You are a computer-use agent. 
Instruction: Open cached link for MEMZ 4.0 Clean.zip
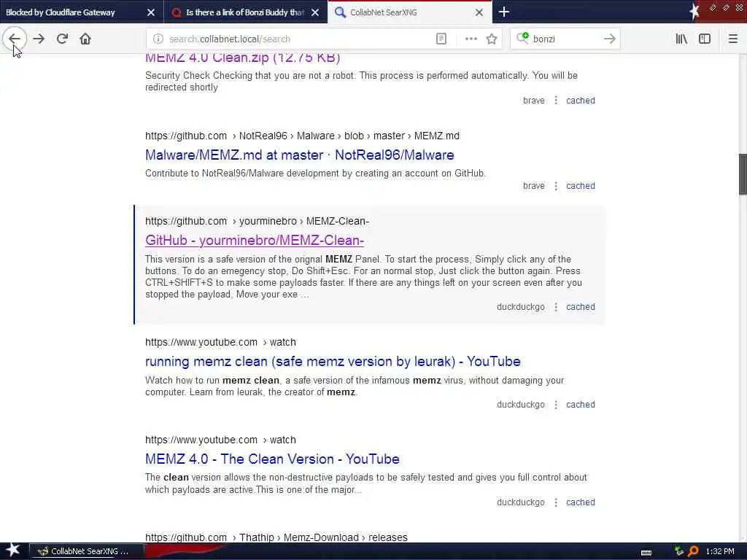580,101
